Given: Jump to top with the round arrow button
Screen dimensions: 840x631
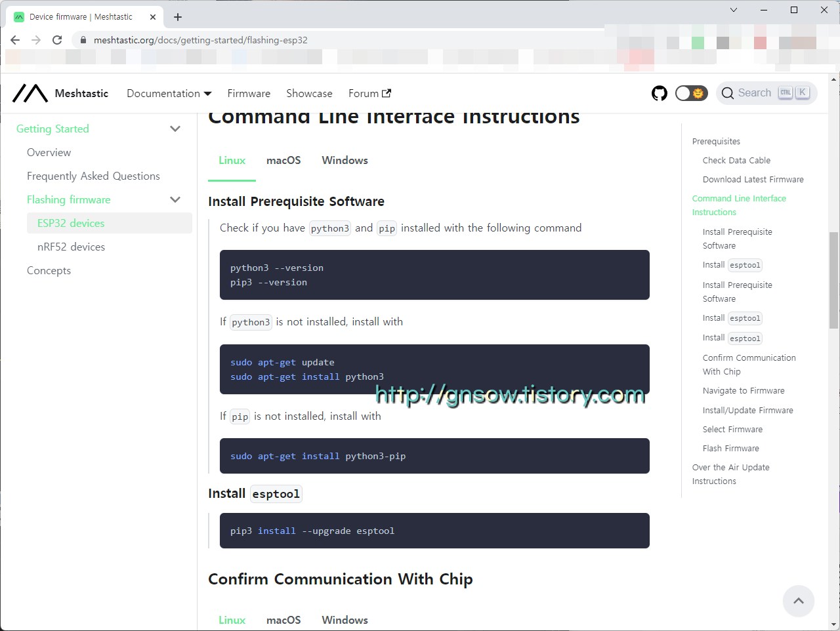Looking at the screenshot, I should 799,600.
